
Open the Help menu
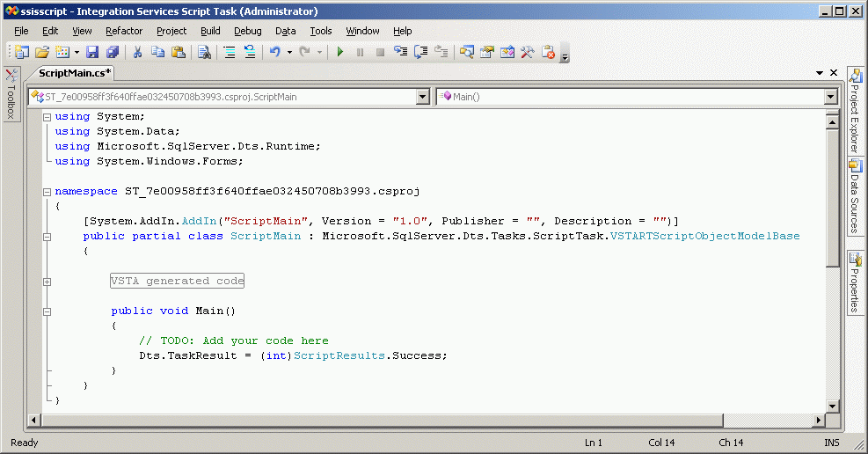click(403, 31)
